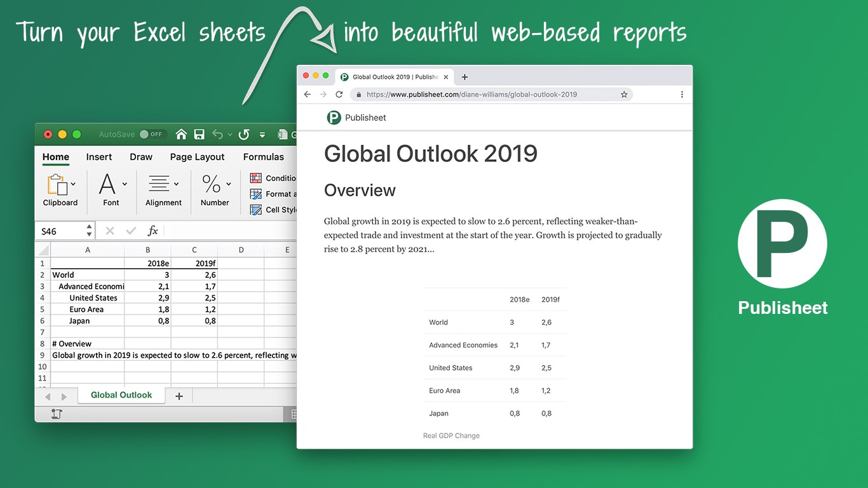Click the Publisheet header link in page

click(x=365, y=118)
